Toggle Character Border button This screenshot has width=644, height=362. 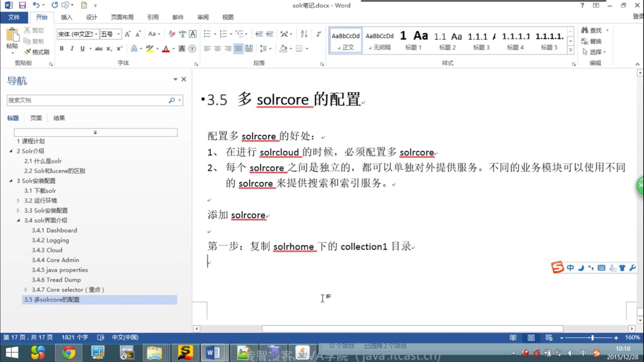click(x=193, y=34)
